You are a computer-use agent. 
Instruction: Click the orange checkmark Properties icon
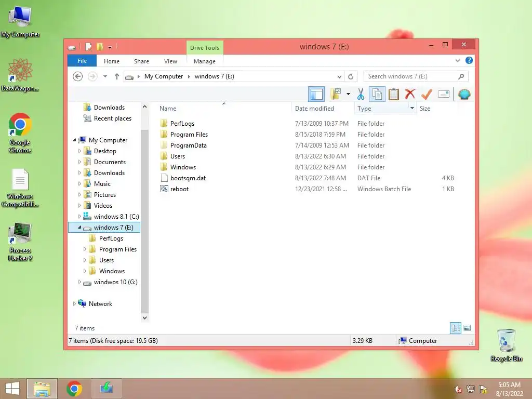click(427, 95)
